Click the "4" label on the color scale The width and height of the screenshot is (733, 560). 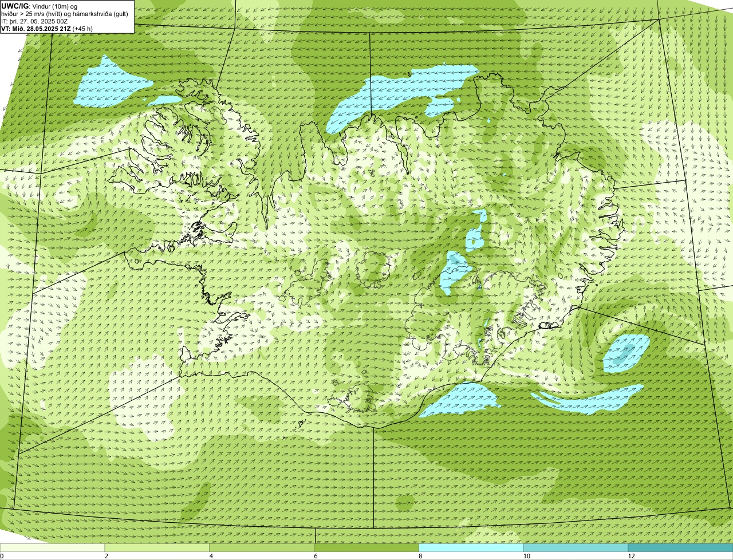211,556
